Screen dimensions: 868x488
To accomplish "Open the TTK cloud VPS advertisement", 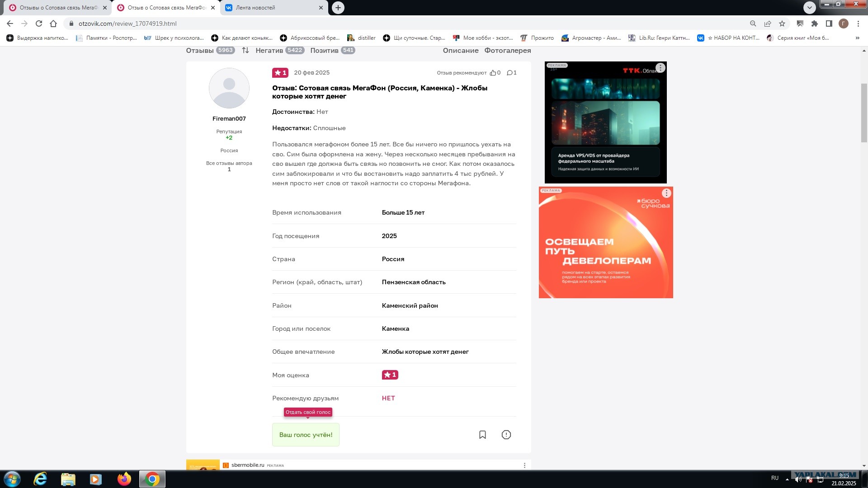I will [606, 122].
